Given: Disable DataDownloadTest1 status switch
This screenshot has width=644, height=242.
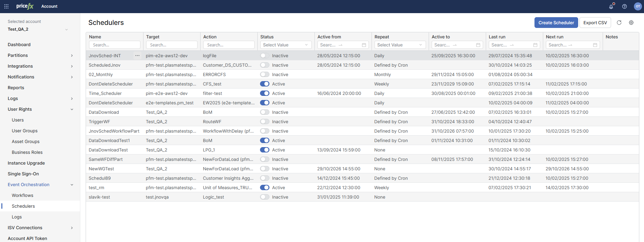Looking at the screenshot, I should (x=265, y=140).
